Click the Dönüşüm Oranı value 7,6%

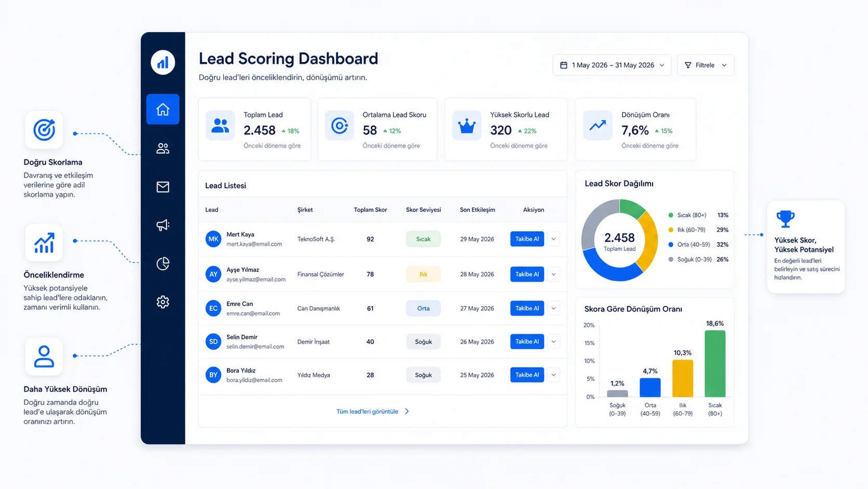tap(635, 130)
